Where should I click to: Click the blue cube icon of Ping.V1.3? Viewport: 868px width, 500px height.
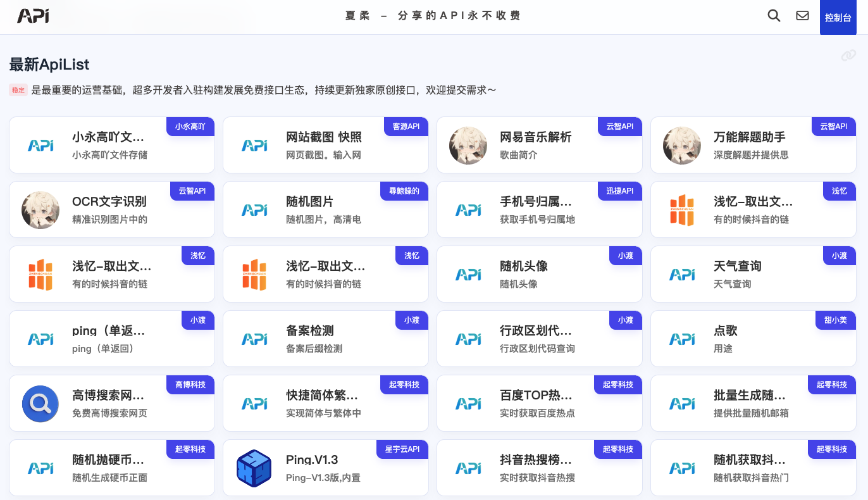pyautogui.click(x=254, y=468)
